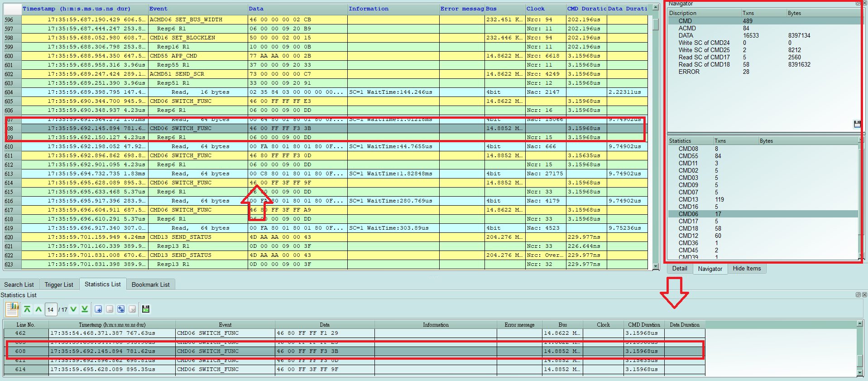Viewport: 868px width, 381px height.
Task: Select ACMD row in Navigator
Action: 764,28
